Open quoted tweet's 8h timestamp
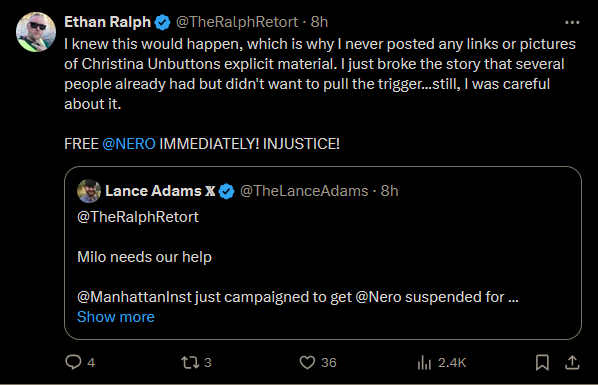Image resolution: width=598 pixels, height=385 pixels. [389, 191]
